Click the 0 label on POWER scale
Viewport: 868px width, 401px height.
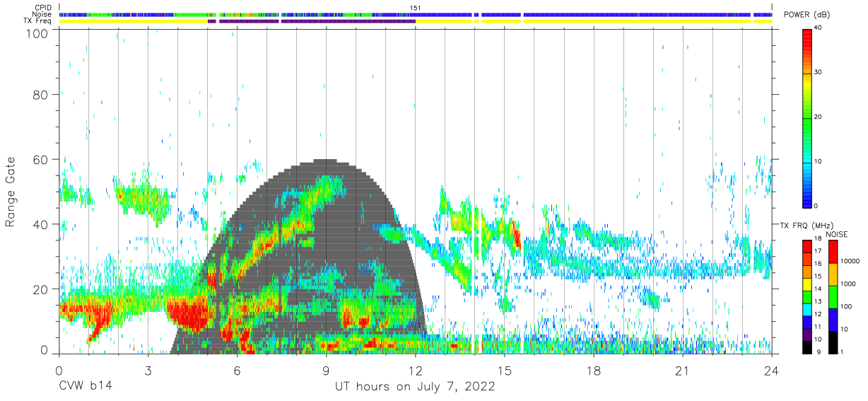point(816,206)
